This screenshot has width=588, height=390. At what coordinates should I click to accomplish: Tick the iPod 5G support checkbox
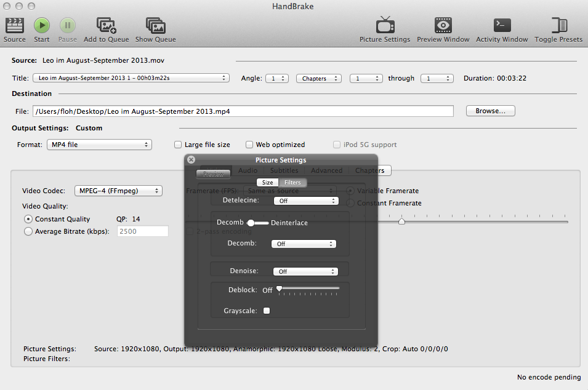[x=337, y=145]
